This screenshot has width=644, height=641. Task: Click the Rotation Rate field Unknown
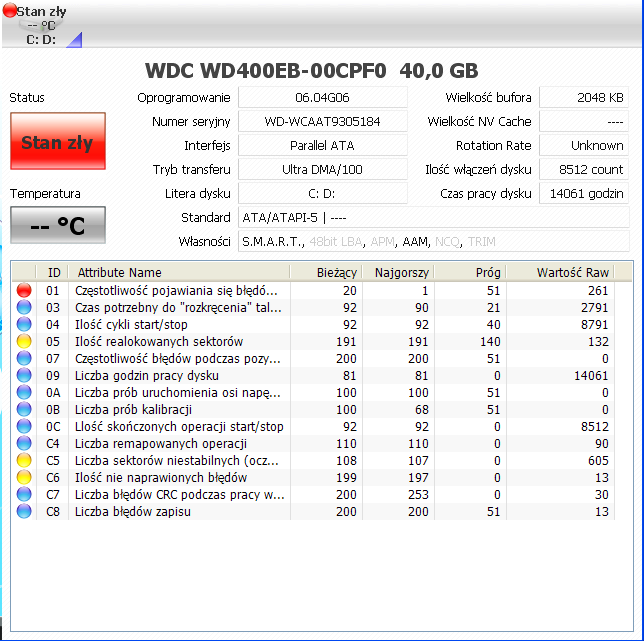(584, 146)
